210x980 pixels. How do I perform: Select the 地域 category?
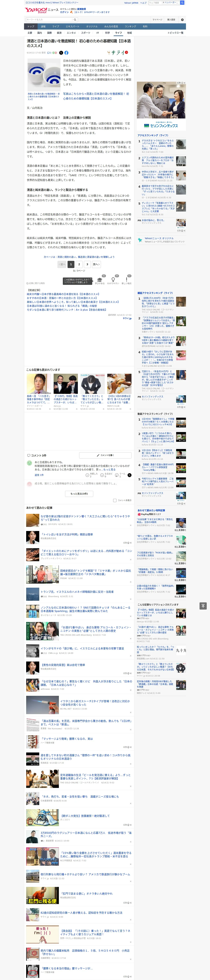click(x=129, y=33)
